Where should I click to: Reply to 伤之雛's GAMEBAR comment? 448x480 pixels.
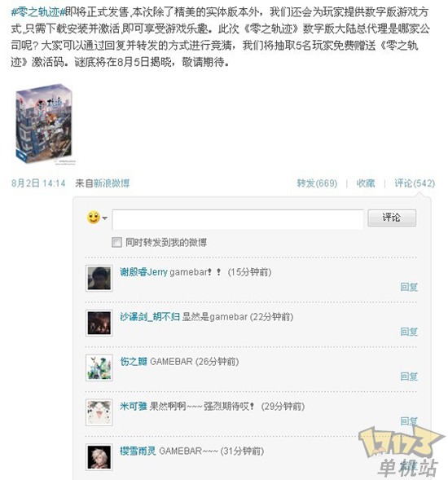coord(409,377)
